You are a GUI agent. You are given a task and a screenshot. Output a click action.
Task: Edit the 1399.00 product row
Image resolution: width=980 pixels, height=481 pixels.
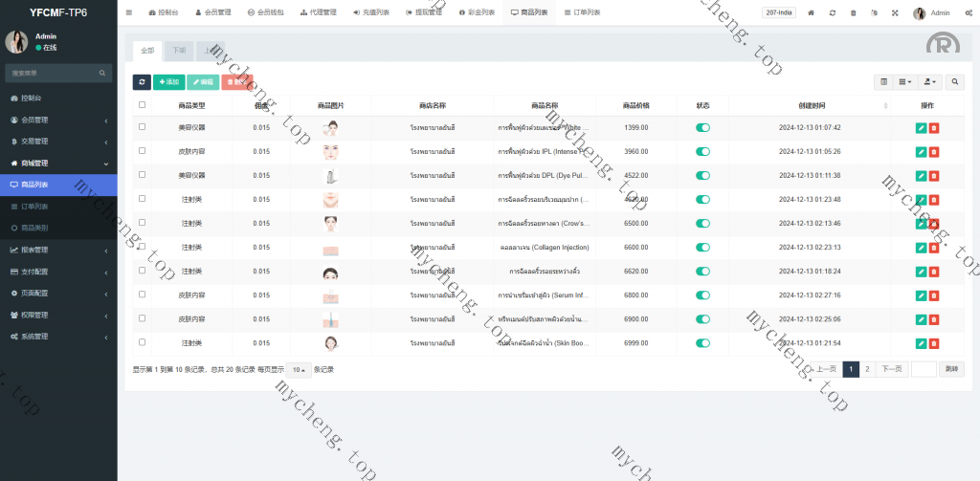[x=921, y=127]
